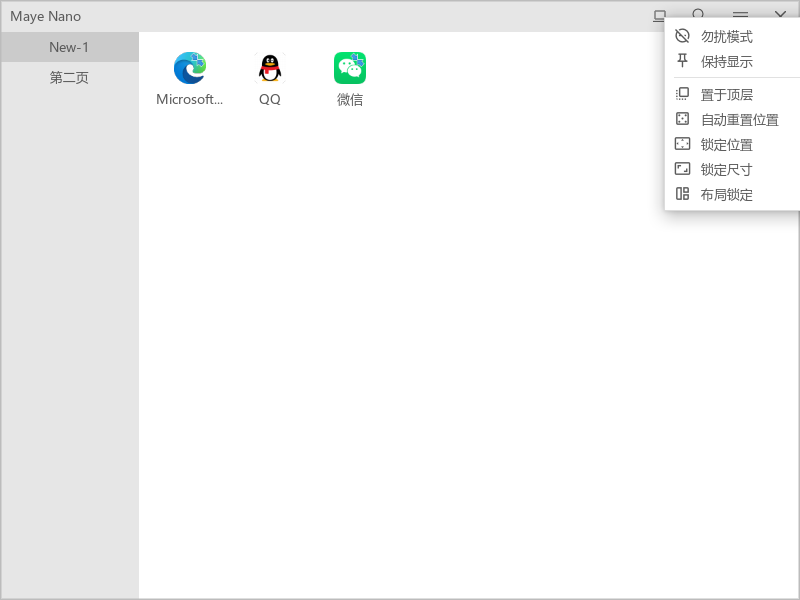Expand the chevron dropdown in the title bar

pos(780,16)
